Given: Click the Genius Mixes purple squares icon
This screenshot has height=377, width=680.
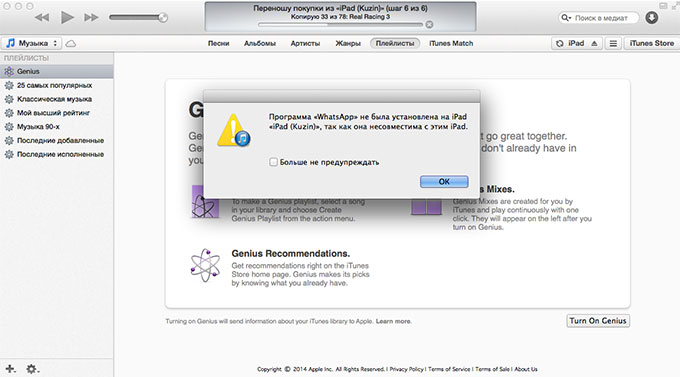Looking at the screenshot, I should point(426,207).
